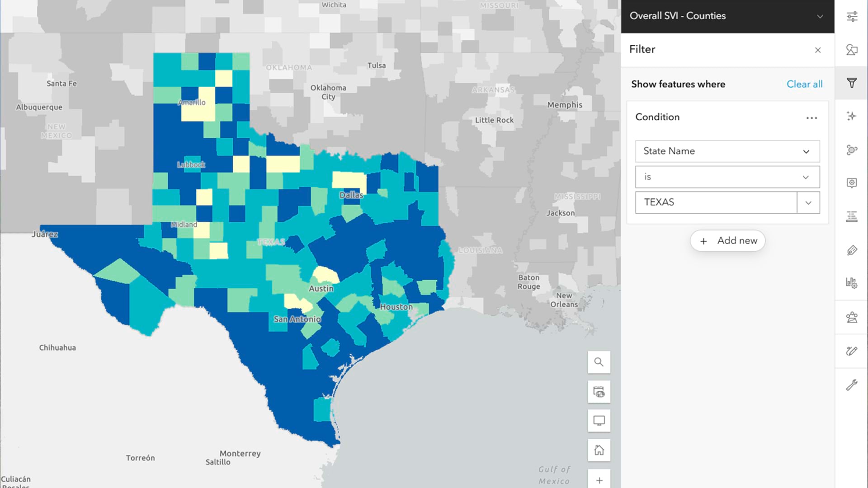868x488 pixels.
Task: Open the 'is' operator dropdown
Action: [727, 177]
